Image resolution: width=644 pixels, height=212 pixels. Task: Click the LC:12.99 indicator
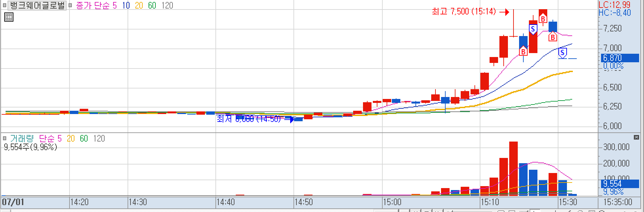pos(614,5)
